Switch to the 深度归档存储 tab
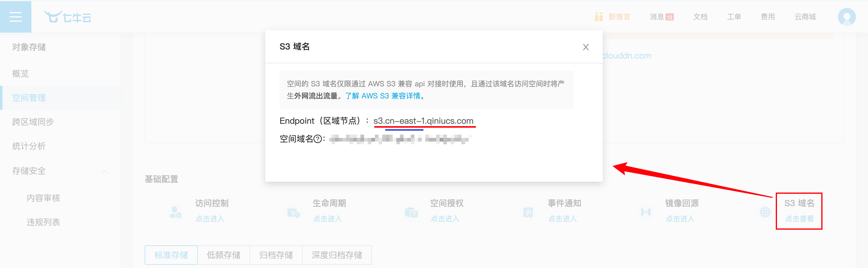Viewport: 868px width, 268px height. click(337, 255)
